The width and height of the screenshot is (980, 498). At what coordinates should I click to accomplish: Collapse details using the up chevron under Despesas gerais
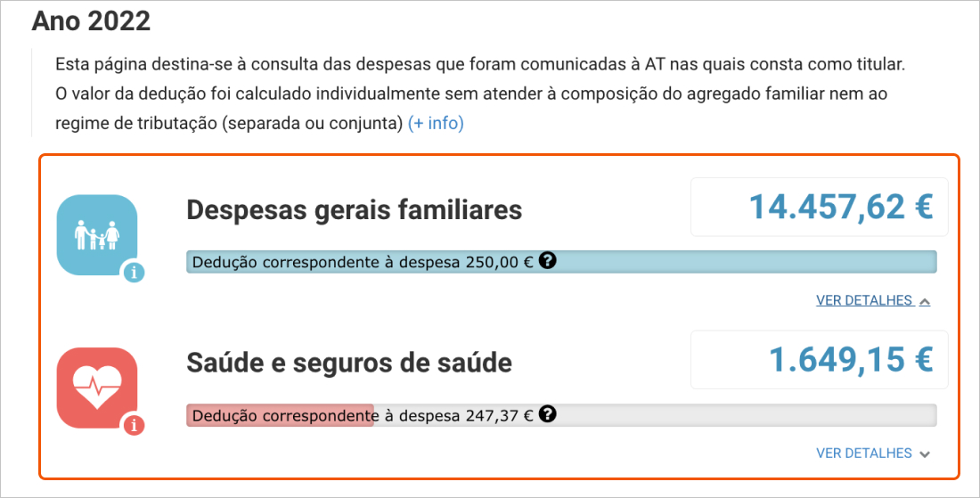click(925, 301)
